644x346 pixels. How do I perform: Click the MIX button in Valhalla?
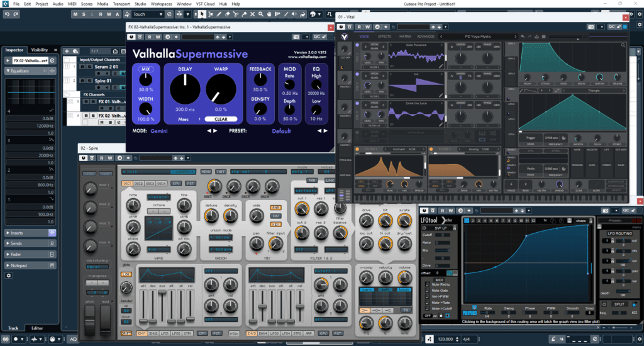click(145, 69)
